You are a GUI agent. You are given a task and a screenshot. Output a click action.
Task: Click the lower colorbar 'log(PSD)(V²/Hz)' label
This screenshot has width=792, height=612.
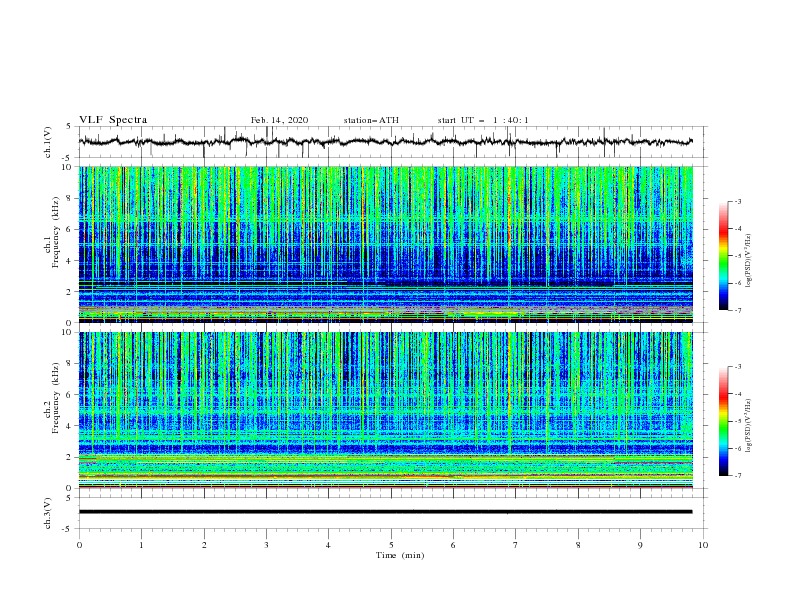click(749, 426)
